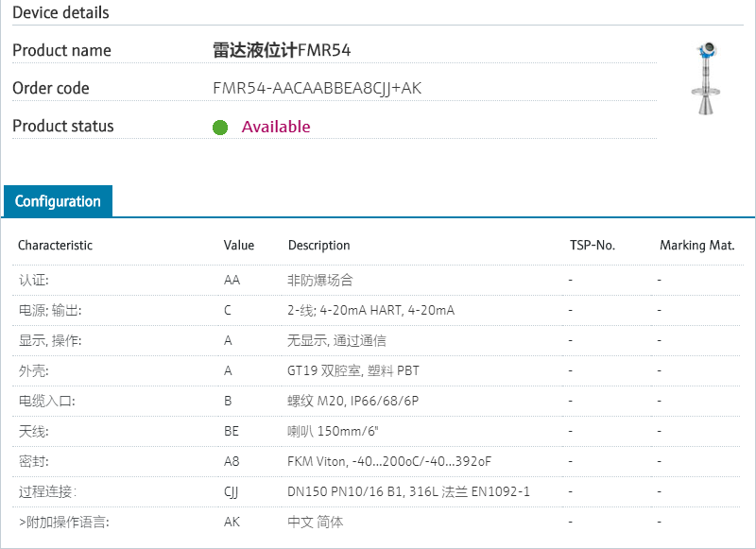Select the order code FMR54-AACAABBEA8CJJ+AK text
Screen dimensions: 756x549
[x=318, y=88]
